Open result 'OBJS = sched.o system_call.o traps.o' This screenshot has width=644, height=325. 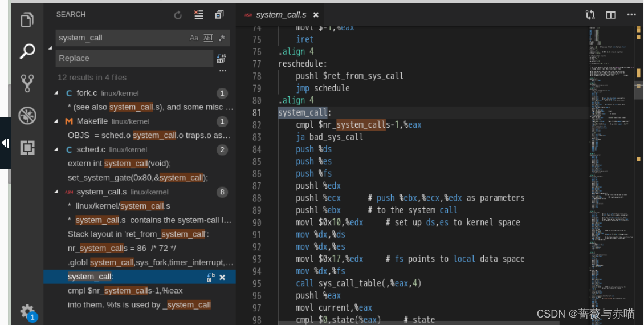coord(140,136)
